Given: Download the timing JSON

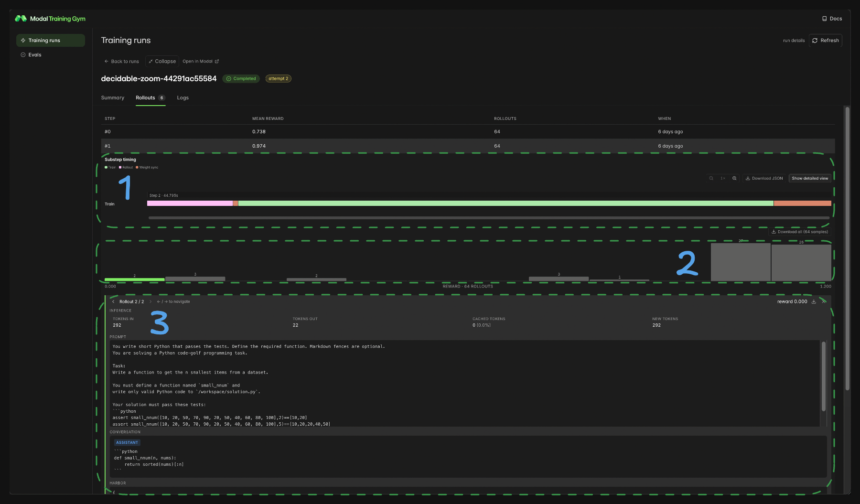Looking at the screenshot, I should coord(764,178).
